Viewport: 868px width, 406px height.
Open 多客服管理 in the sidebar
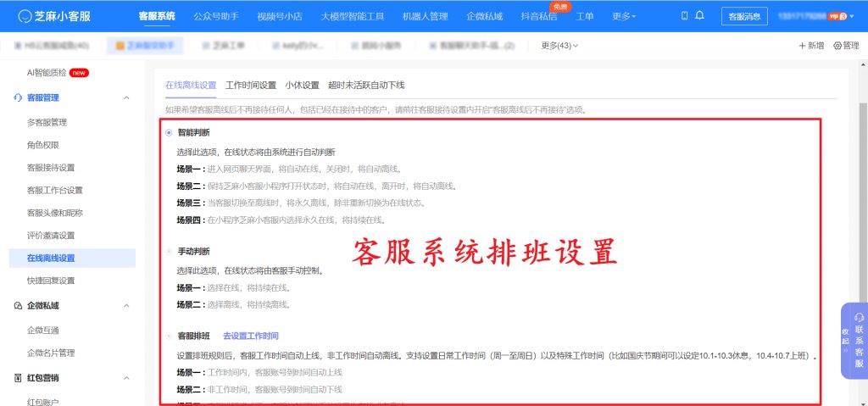[x=47, y=122]
